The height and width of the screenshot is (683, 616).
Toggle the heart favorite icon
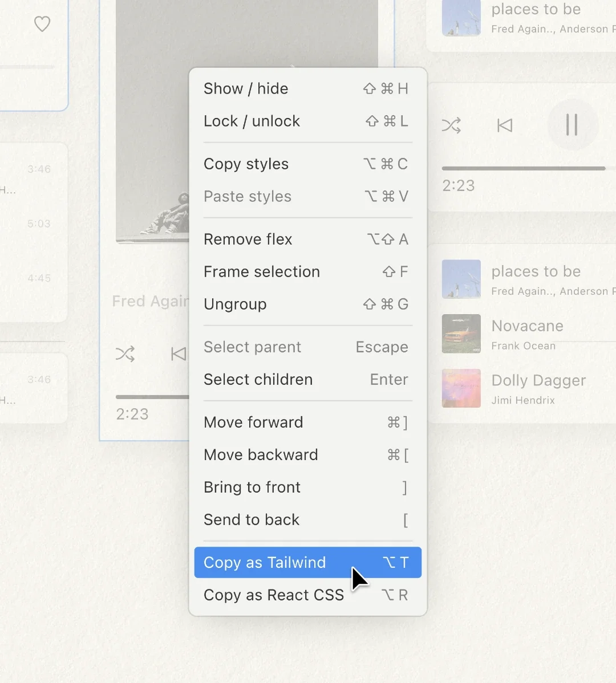[x=42, y=24]
